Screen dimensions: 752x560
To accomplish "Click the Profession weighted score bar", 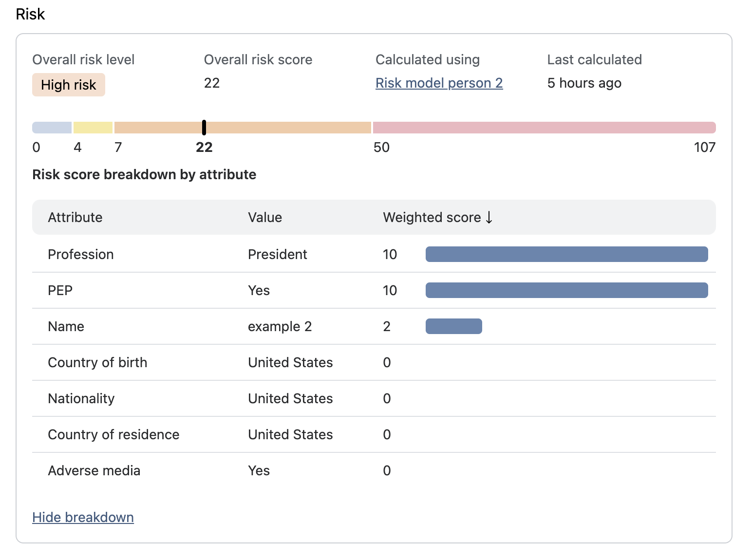I will tap(566, 254).
